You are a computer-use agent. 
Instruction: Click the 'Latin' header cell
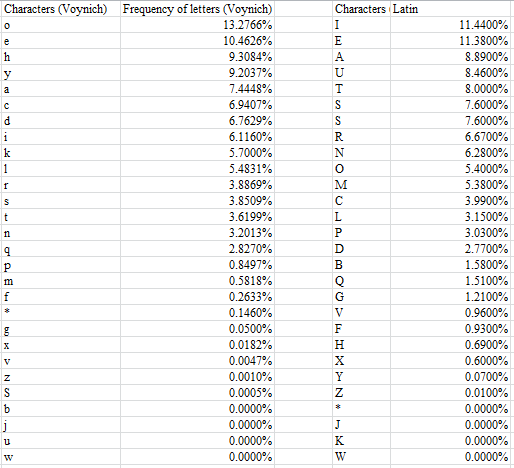[x=450, y=9]
